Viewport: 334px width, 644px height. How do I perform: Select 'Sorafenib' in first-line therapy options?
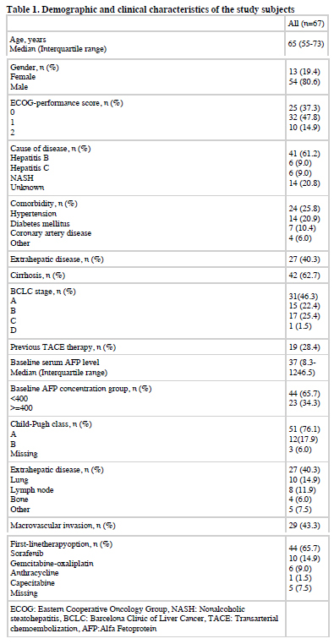click(x=26, y=554)
